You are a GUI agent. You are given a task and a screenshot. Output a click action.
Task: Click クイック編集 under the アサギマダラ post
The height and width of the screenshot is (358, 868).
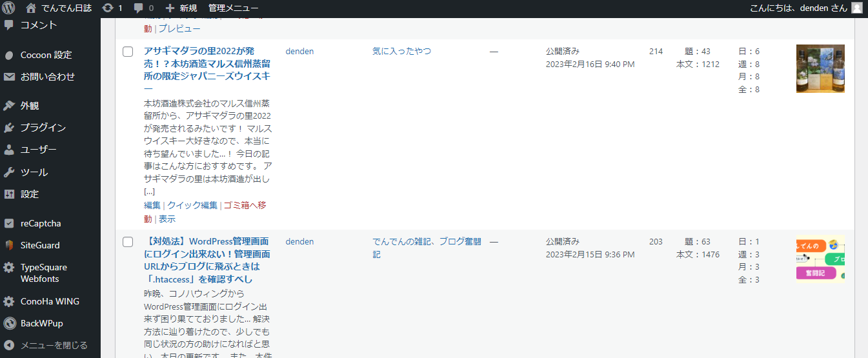[x=192, y=205]
